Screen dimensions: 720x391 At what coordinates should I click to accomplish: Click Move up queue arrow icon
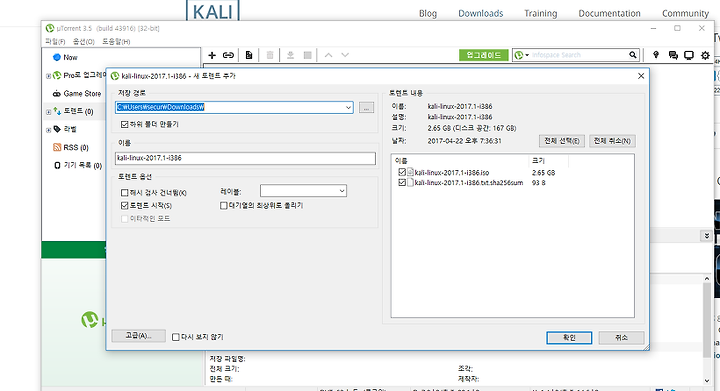[x=328, y=55]
